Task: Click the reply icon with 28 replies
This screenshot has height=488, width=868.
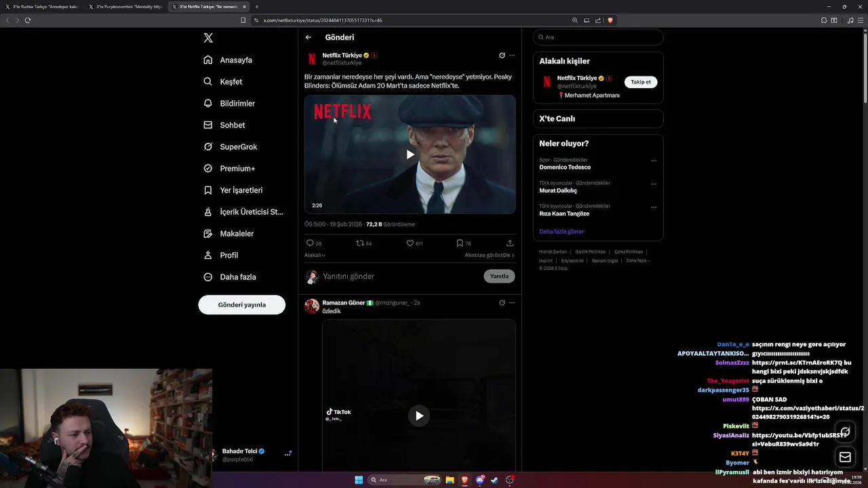Action: (x=310, y=243)
